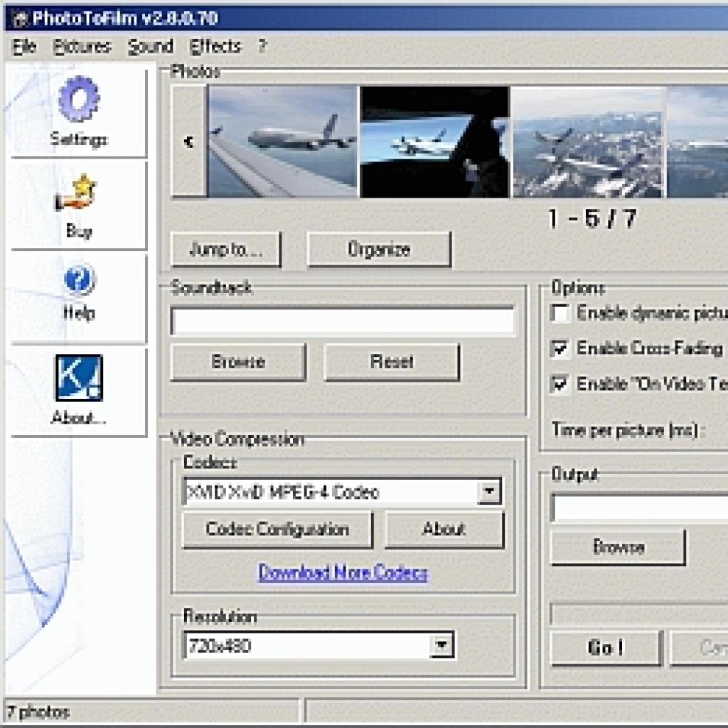Click the PhotoToFilm title bar icon
Screen dimensions: 728x728
(x=19, y=18)
